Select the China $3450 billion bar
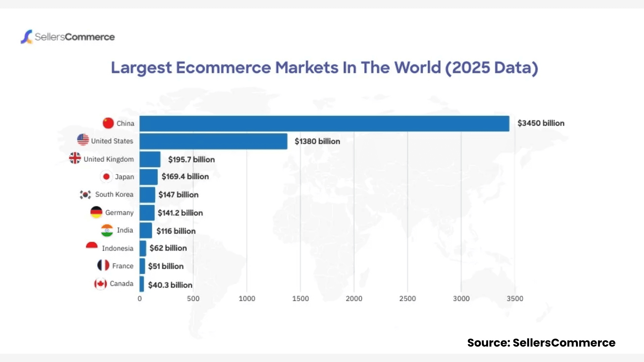This screenshot has width=644, height=362. pos(324,123)
